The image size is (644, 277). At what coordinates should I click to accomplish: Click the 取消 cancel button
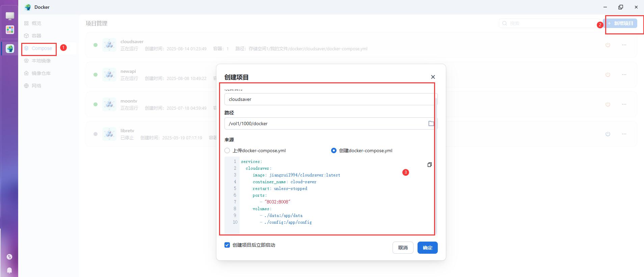(x=403, y=248)
